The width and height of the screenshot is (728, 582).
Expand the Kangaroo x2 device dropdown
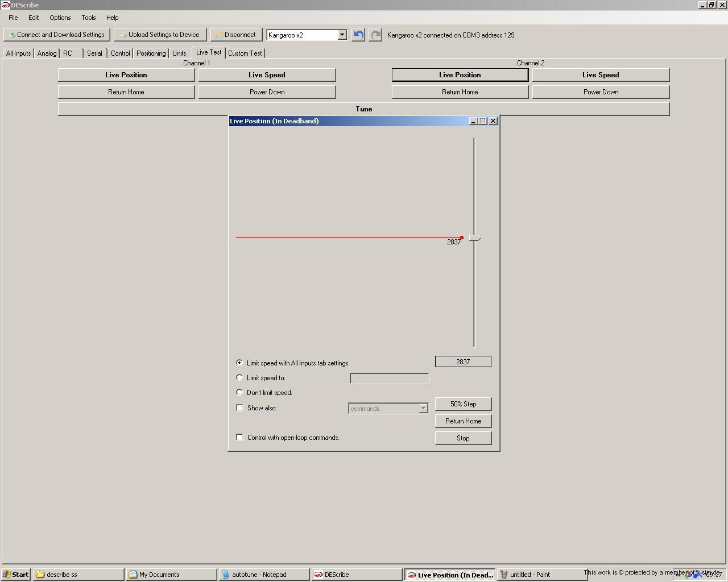[x=342, y=35]
